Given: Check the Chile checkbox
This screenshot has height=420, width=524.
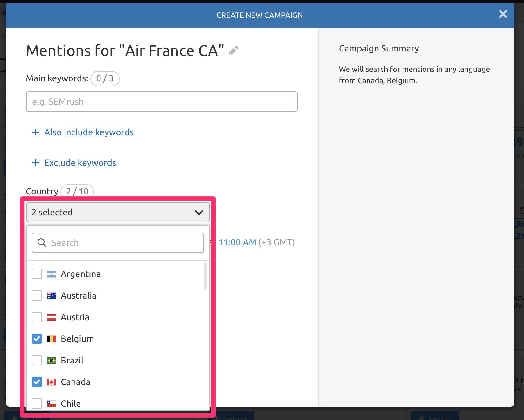Looking at the screenshot, I should [x=37, y=403].
